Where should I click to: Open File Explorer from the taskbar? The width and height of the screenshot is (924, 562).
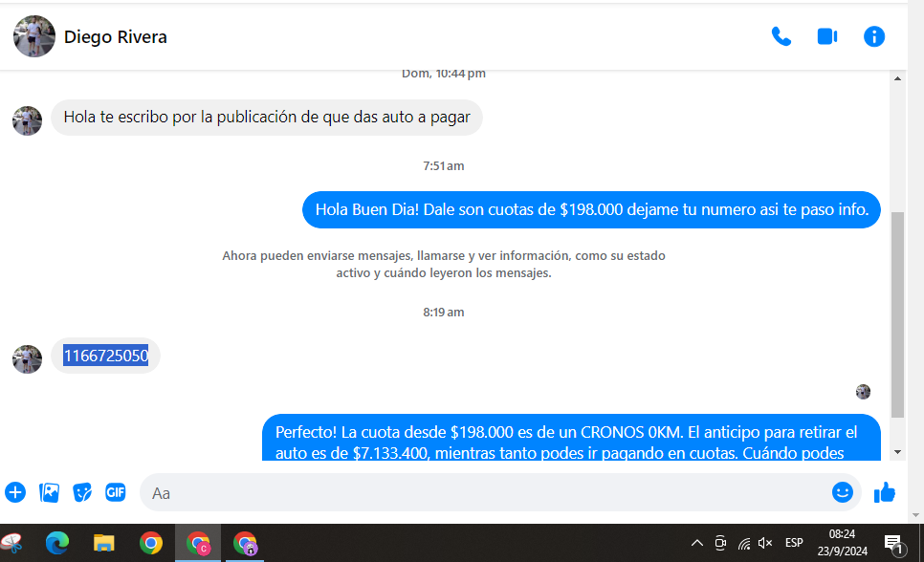pos(104,543)
